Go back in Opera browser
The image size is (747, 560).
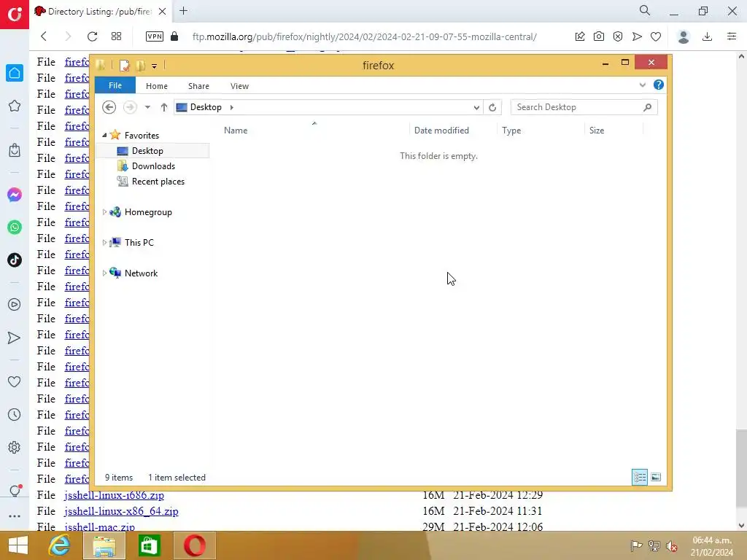point(44,36)
